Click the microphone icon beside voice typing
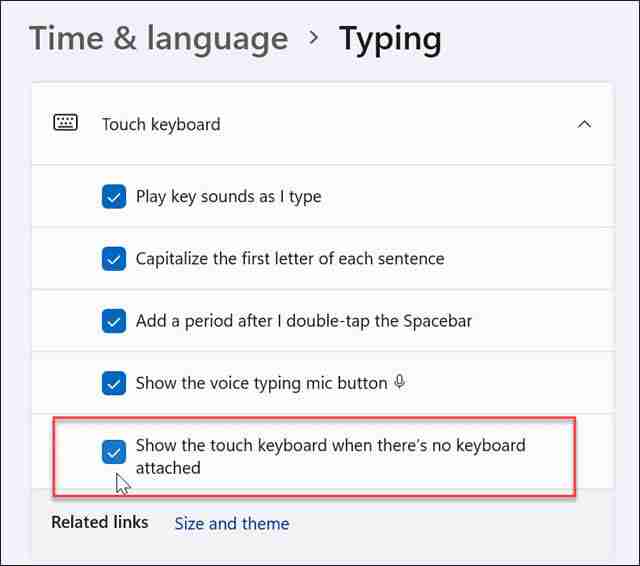The height and width of the screenshot is (566, 640). point(400,382)
